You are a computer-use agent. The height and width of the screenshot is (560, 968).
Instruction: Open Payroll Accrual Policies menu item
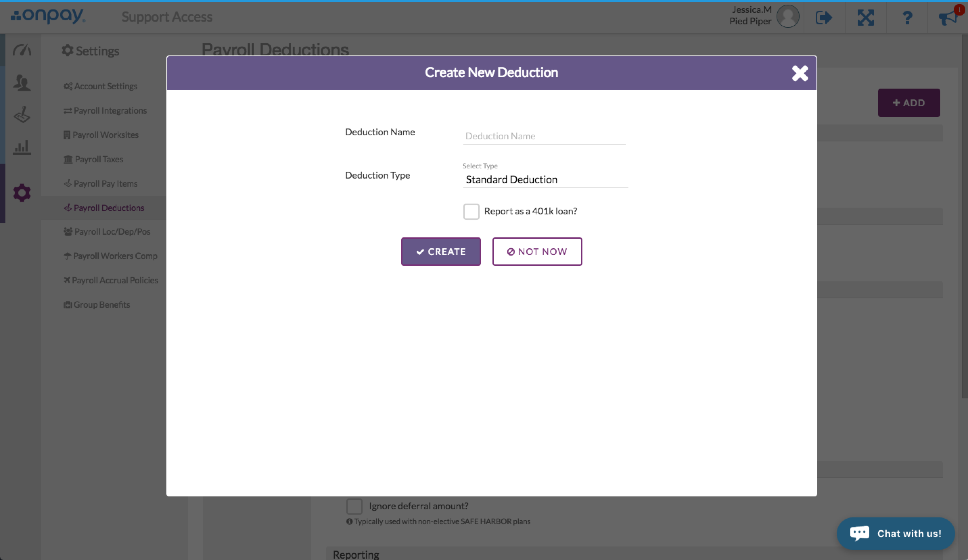coord(111,280)
